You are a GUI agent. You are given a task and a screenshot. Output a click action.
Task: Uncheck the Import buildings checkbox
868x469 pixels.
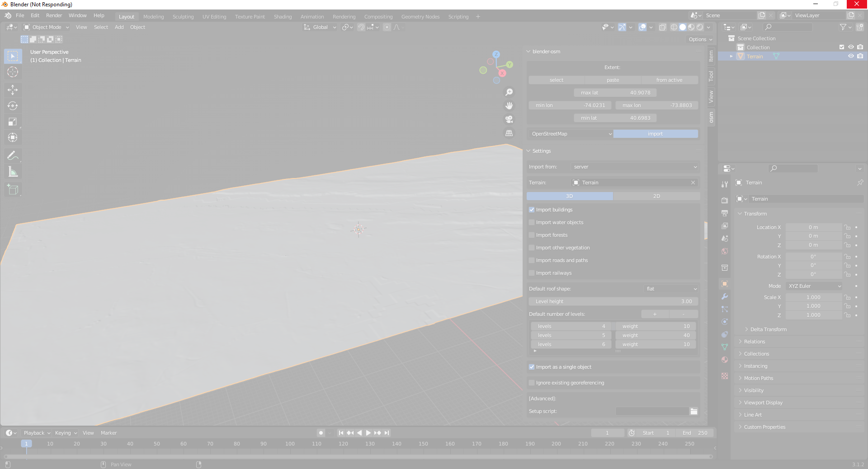point(532,210)
